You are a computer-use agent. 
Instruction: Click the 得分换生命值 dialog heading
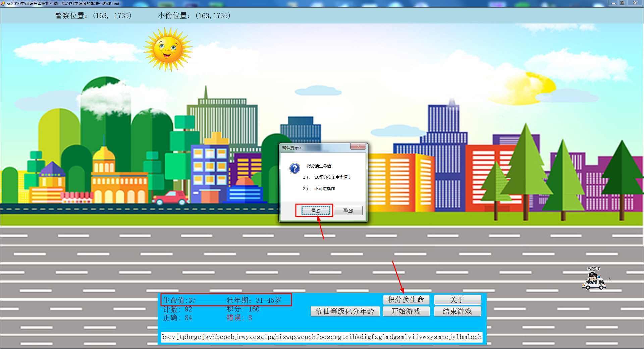(319, 166)
